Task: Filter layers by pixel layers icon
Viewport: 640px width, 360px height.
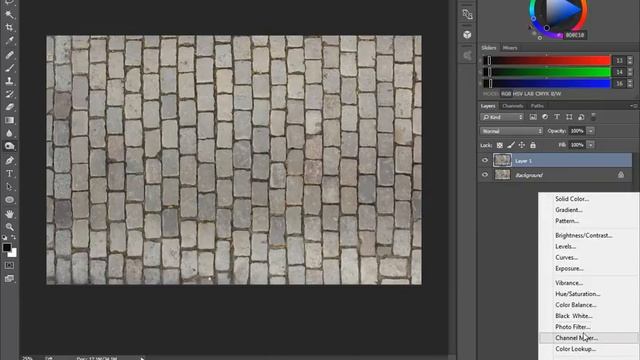Action: [533, 117]
